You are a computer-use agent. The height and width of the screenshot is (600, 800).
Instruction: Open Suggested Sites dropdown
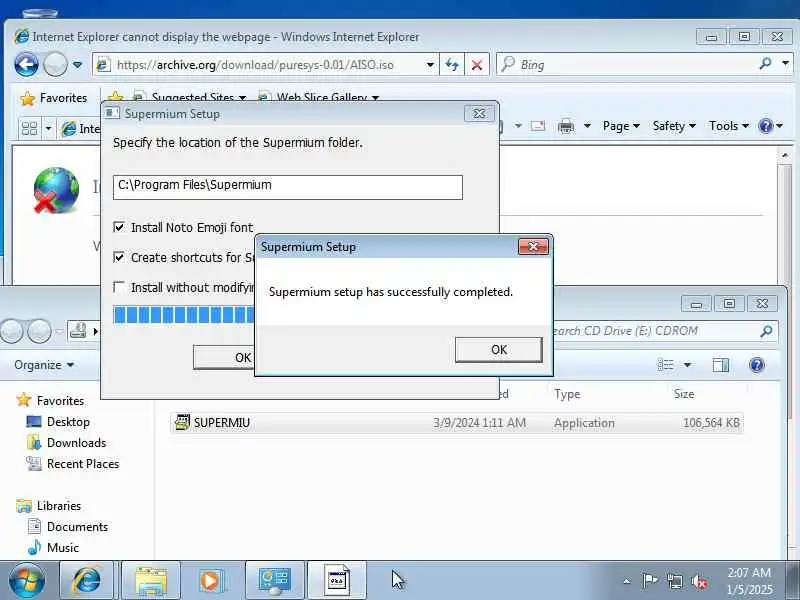(x=190, y=97)
